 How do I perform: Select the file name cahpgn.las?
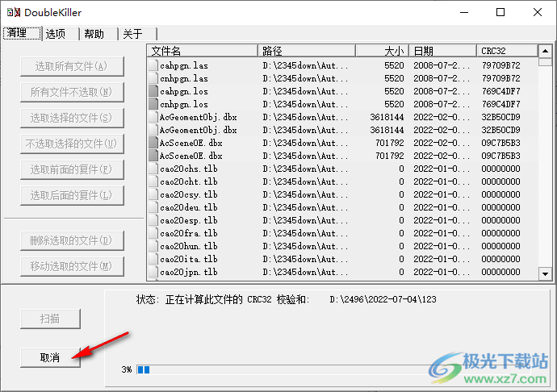point(184,65)
